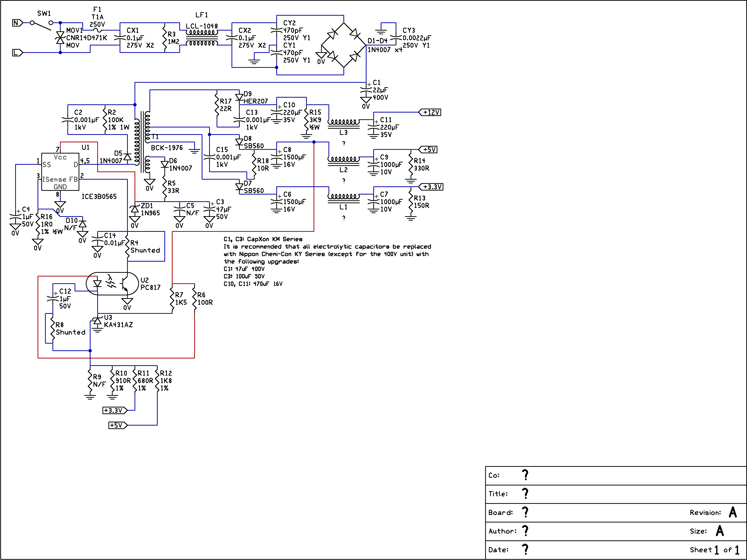Select the +3.3V flag feeding R11

click(115, 410)
